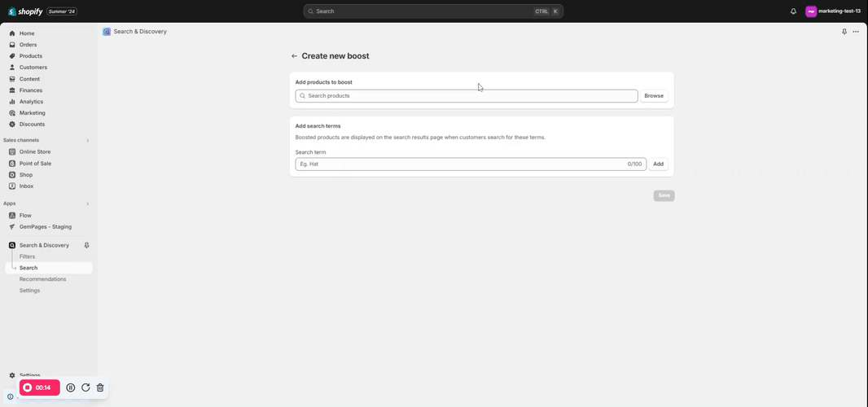Click the Shop channel icon
The image size is (868, 407).
tap(12, 175)
